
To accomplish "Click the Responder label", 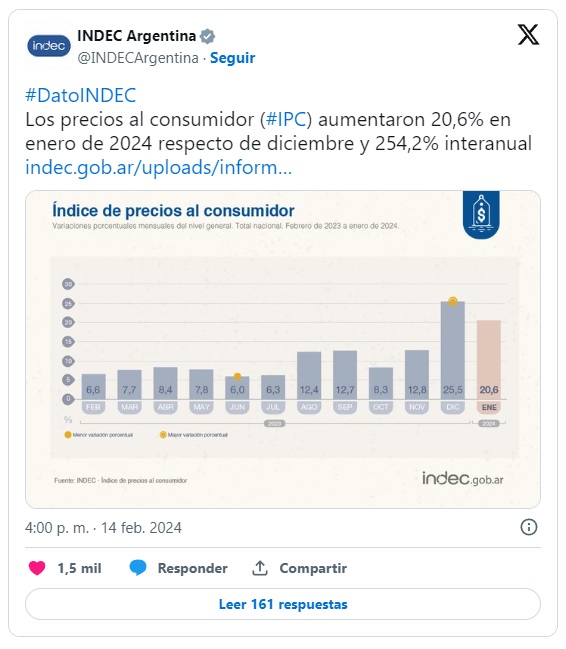I will pyautogui.click(x=193, y=568).
